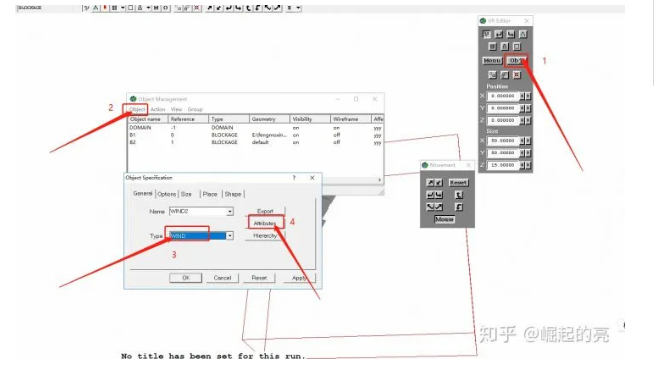Click the red probe icon in top toolbar
654x365 pixels.
(105, 8)
